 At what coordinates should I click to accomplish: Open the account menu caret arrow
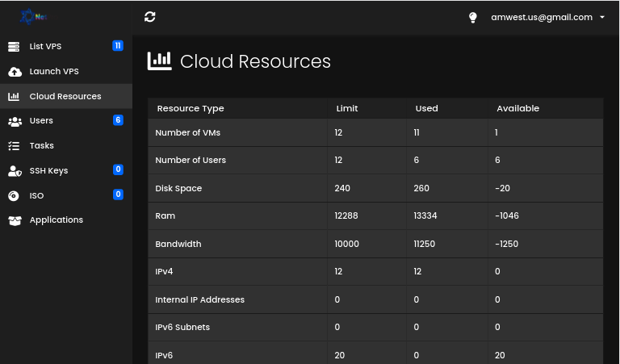602,17
